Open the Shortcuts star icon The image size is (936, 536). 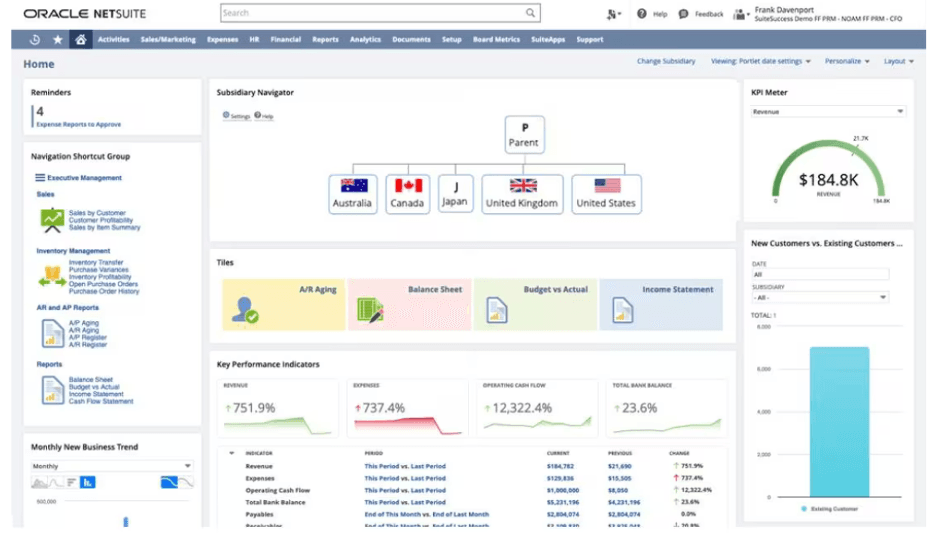tap(57, 40)
